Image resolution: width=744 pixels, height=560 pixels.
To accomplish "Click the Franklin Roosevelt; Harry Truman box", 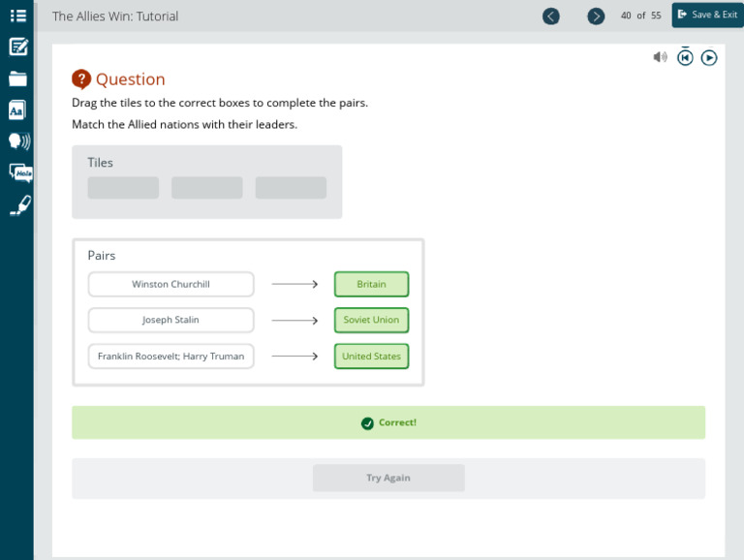I will (170, 357).
